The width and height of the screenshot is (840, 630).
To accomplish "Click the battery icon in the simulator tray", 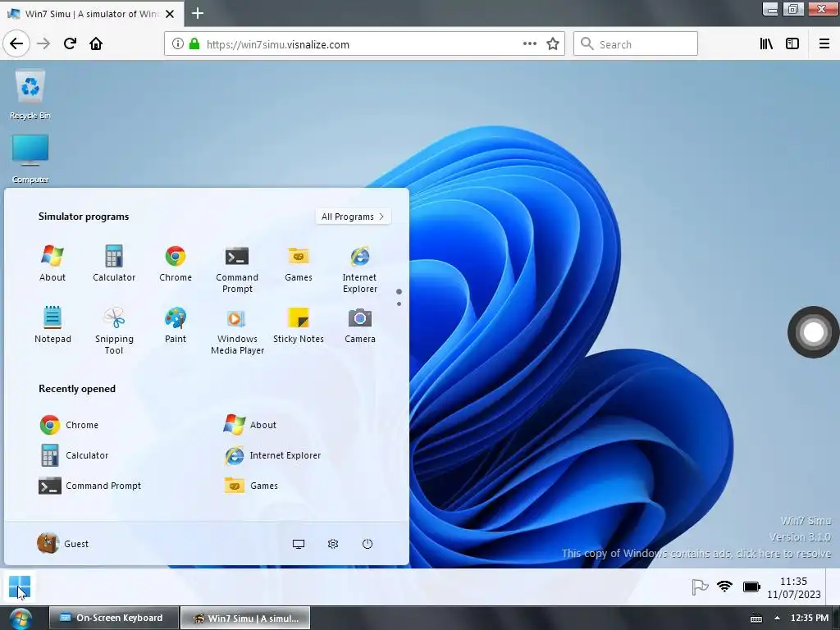I will click(x=751, y=587).
